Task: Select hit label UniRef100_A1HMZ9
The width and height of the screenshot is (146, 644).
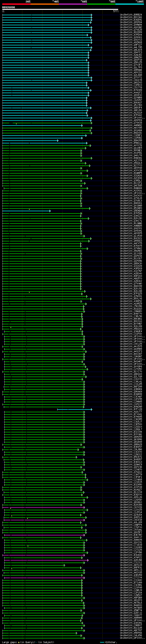Action: [x=131, y=304]
